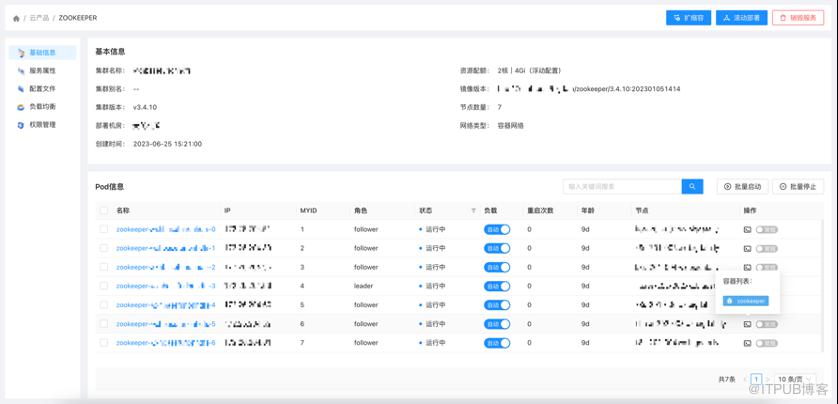Click the home icon in breadcrumb
The width and height of the screenshot is (838, 404).
point(16,18)
